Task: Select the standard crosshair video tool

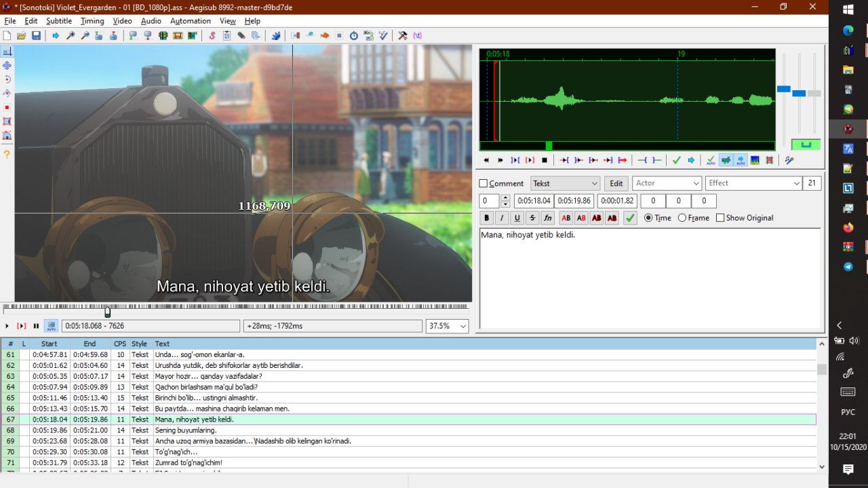Action: tap(7, 52)
